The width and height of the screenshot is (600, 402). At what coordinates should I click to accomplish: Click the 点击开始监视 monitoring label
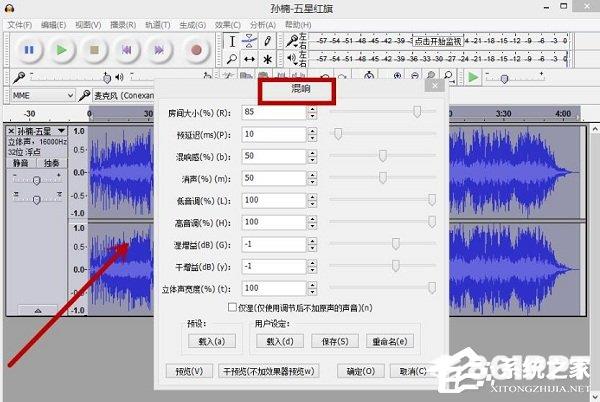[x=438, y=41]
